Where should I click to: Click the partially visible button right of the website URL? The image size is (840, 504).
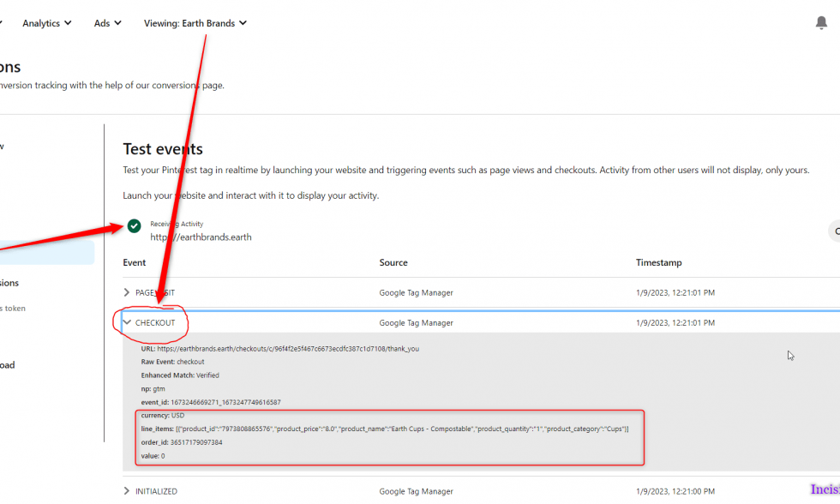point(834,231)
